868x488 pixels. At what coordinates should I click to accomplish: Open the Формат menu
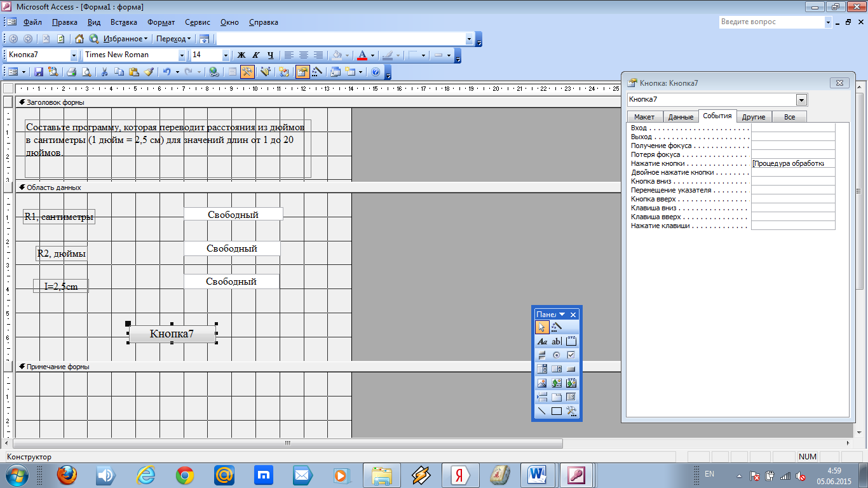coord(161,22)
